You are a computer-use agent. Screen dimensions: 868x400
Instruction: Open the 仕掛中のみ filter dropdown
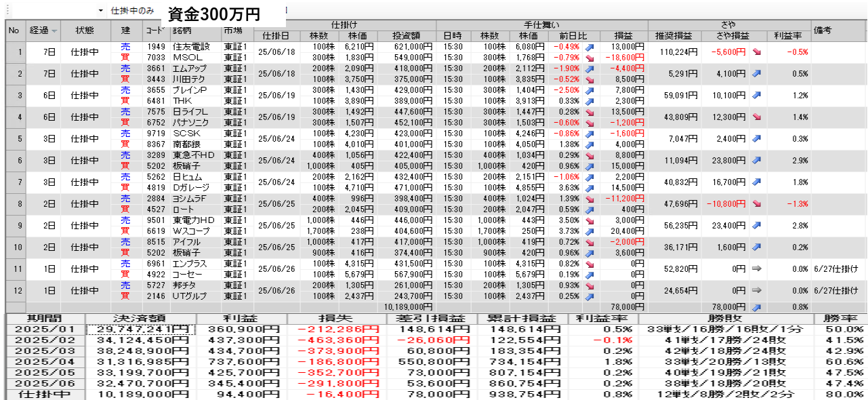[x=101, y=11]
